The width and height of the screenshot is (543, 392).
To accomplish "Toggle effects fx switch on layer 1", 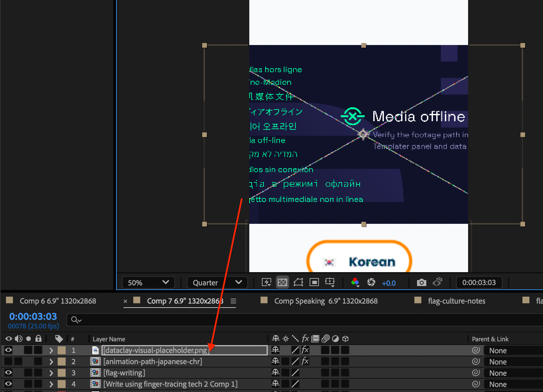I will (305, 350).
